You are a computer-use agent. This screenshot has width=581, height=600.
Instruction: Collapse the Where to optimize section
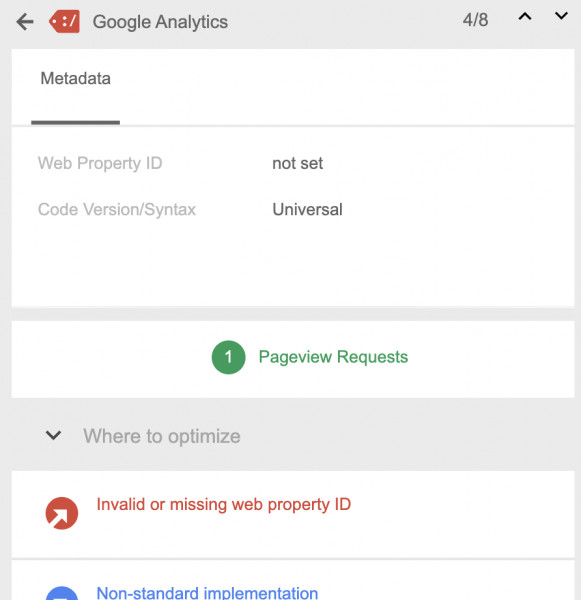click(x=53, y=435)
